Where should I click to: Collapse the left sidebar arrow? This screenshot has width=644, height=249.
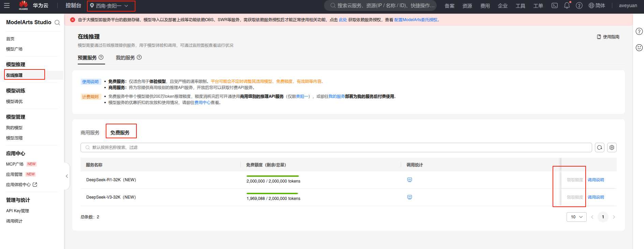[67, 176]
